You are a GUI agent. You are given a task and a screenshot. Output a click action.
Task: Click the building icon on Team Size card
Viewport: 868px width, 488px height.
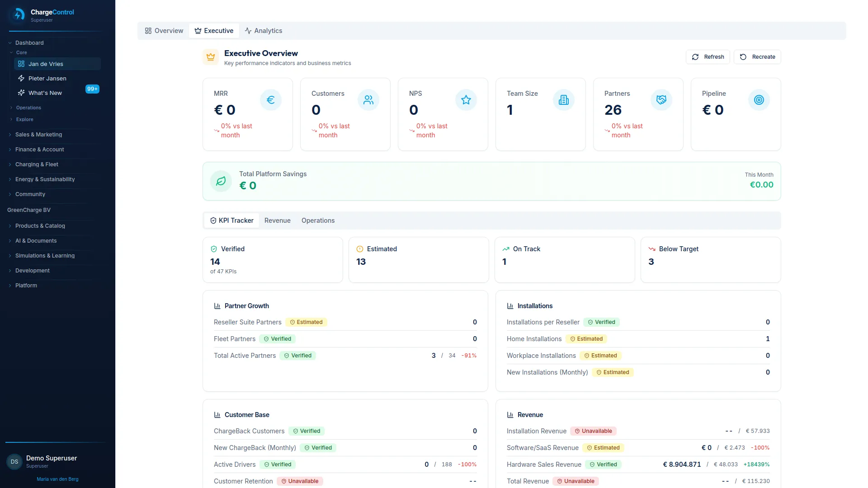(564, 100)
